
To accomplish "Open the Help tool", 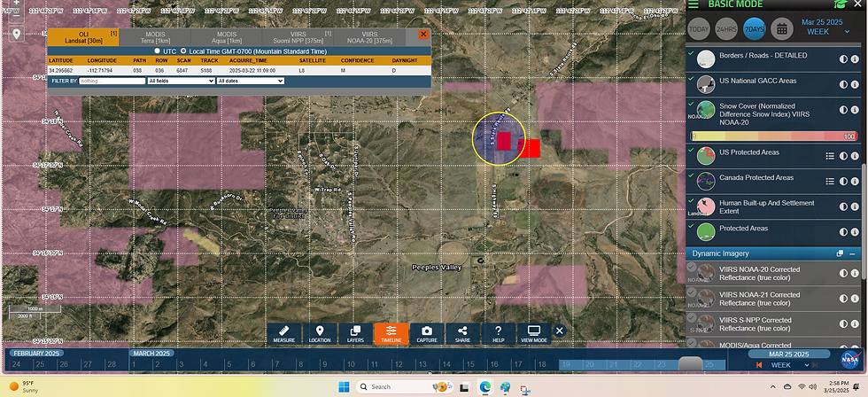I will click(x=498, y=334).
